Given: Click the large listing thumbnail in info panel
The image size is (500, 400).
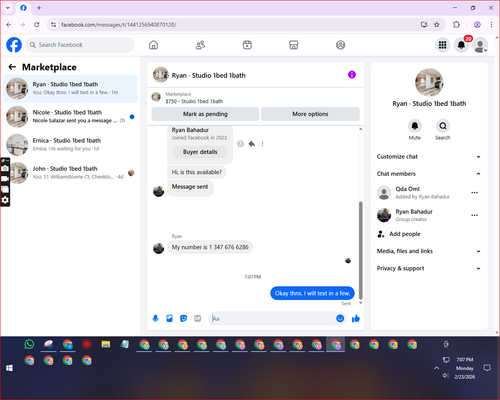Looking at the screenshot, I should [429, 82].
